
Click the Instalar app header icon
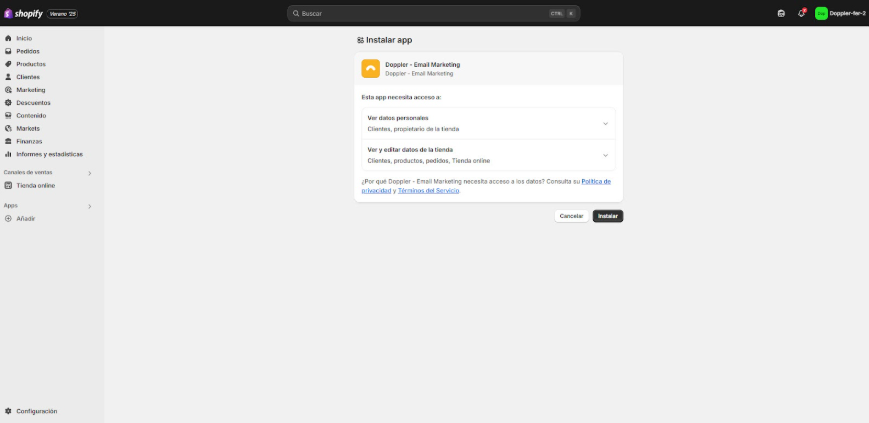click(x=360, y=40)
